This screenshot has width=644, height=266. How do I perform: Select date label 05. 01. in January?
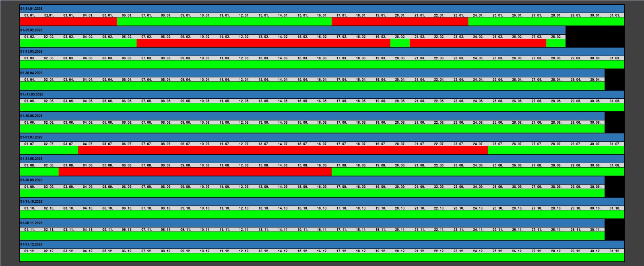pyautogui.click(x=107, y=15)
